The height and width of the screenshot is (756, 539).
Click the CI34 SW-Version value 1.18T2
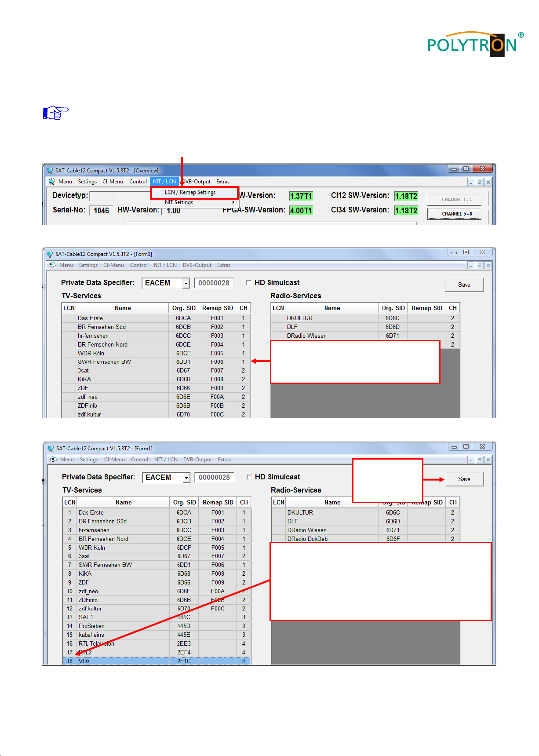(x=406, y=211)
